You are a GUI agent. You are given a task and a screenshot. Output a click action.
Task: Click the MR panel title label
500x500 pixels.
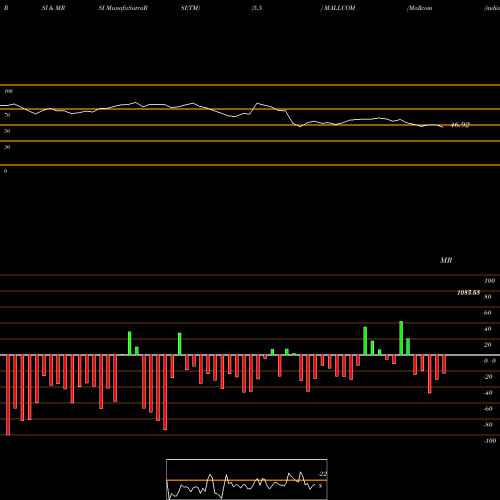point(446,260)
